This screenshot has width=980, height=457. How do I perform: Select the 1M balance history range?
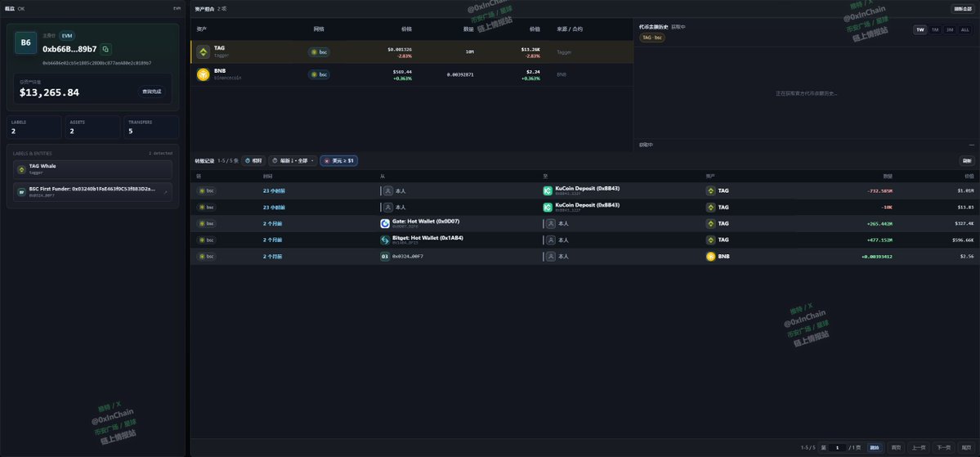pyautogui.click(x=935, y=29)
